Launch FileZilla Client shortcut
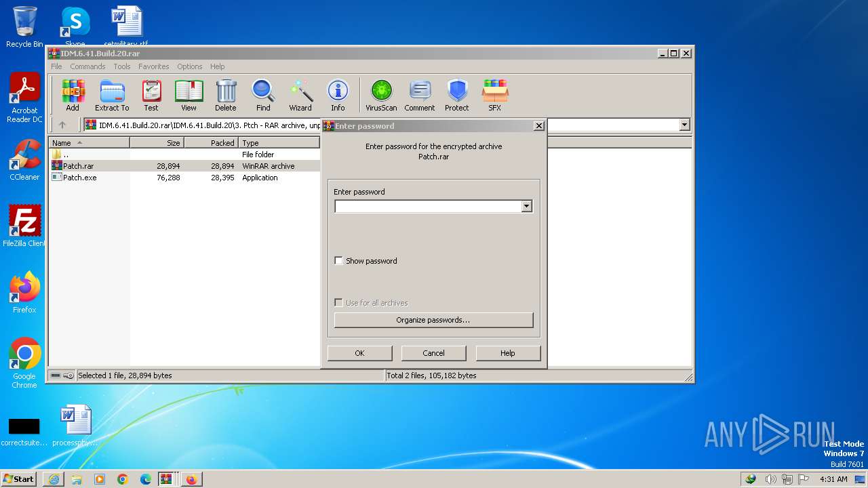 pos(24,226)
